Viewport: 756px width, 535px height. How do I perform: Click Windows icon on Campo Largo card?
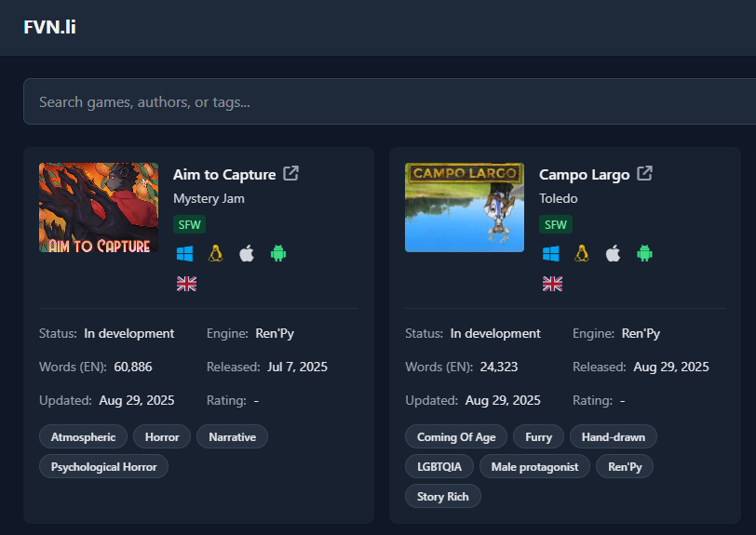point(551,253)
